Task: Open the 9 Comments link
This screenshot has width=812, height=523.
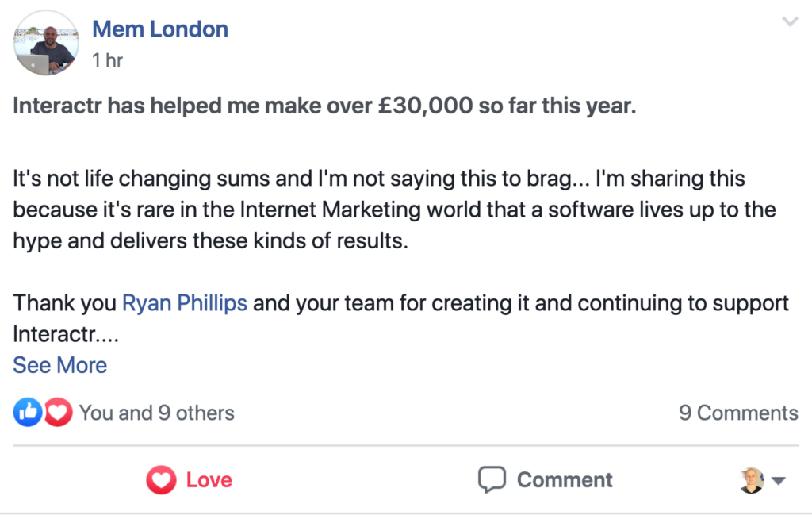Action: point(738,413)
